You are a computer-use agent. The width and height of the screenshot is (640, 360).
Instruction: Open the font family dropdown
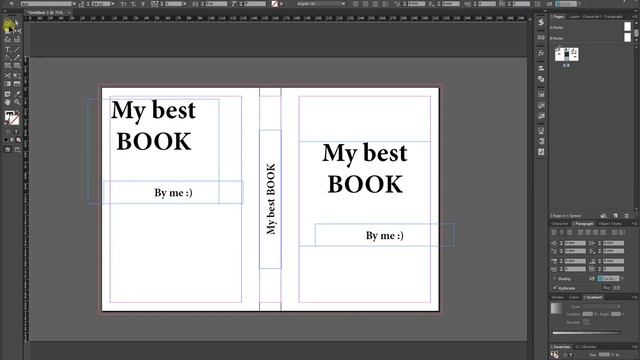coord(74,4)
